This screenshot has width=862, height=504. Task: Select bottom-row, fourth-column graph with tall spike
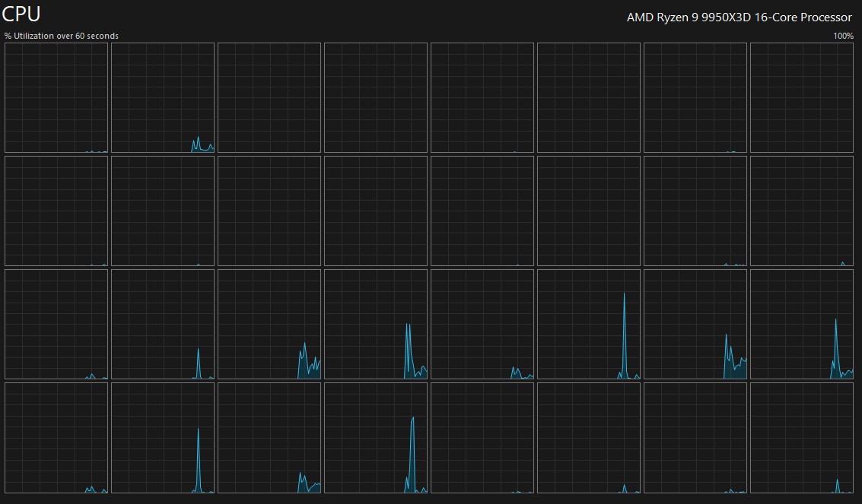click(376, 438)
